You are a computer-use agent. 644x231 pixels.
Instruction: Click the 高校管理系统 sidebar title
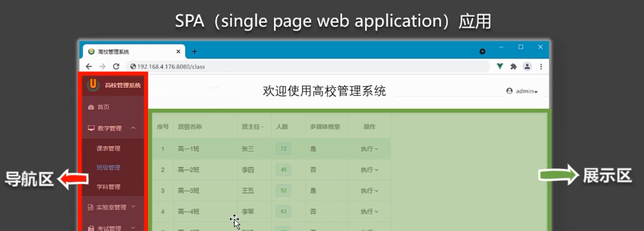[x=123, y=85]
